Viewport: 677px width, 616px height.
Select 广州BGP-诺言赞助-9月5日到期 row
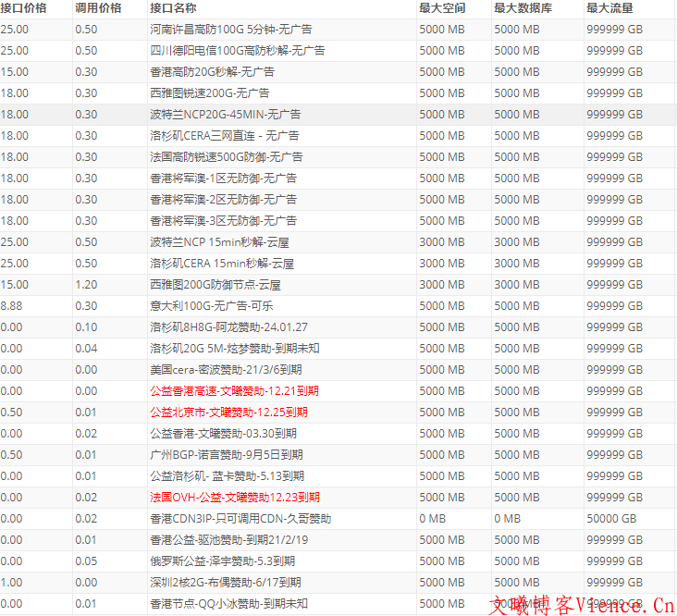tap(228, 455)
